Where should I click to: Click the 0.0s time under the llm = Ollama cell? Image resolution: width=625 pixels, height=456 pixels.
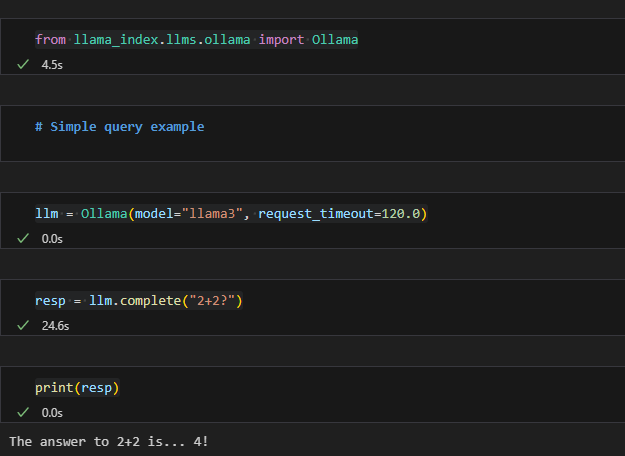[x=52, y=239]
